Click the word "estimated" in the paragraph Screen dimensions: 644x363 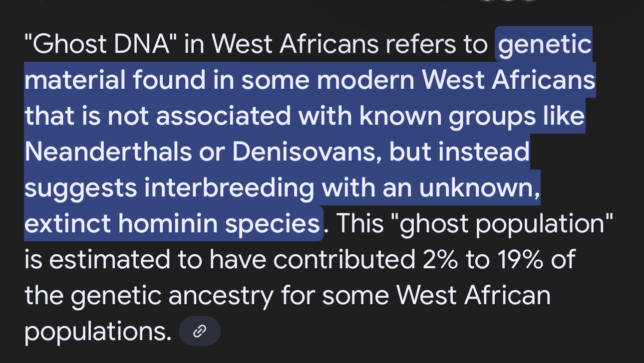click(x=111, y=260)
